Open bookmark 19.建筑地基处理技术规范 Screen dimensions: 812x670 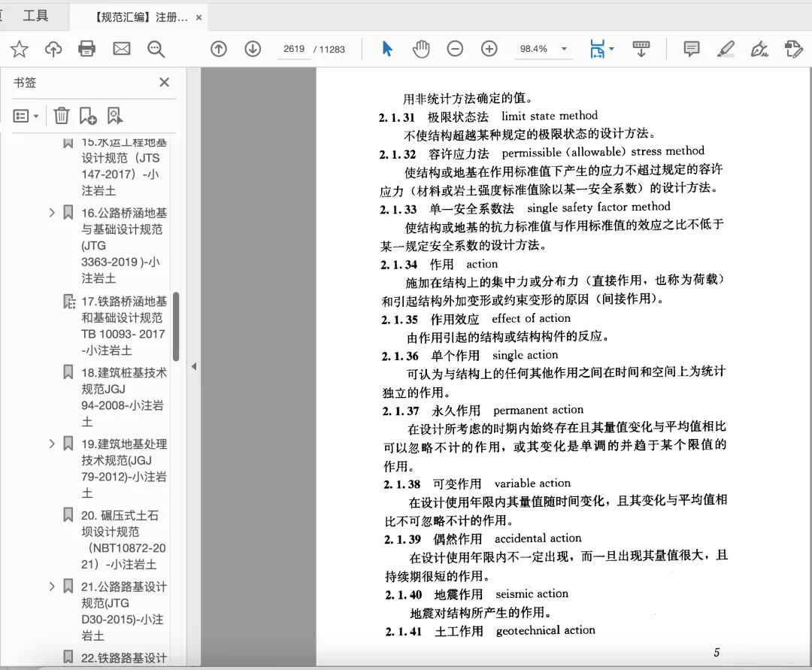coord(124,468)
